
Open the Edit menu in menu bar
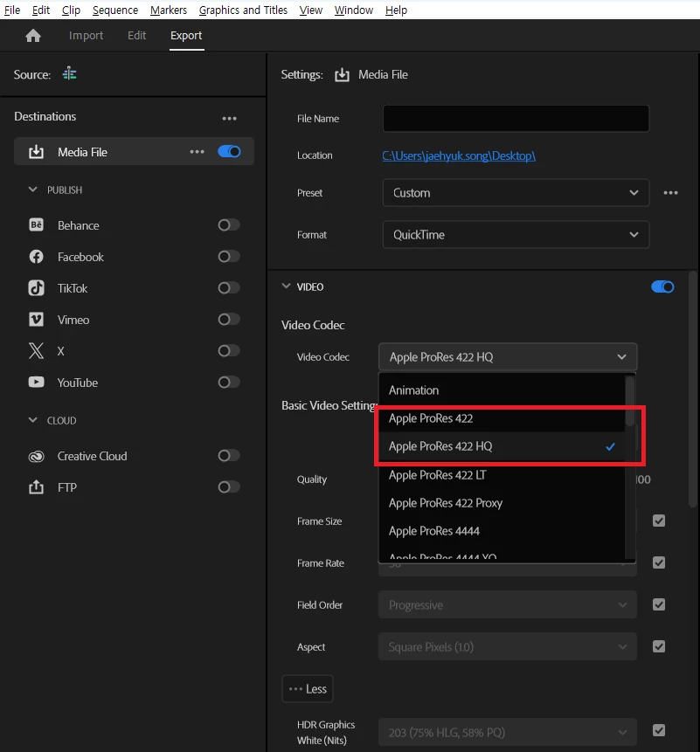(x=41, y=10)
